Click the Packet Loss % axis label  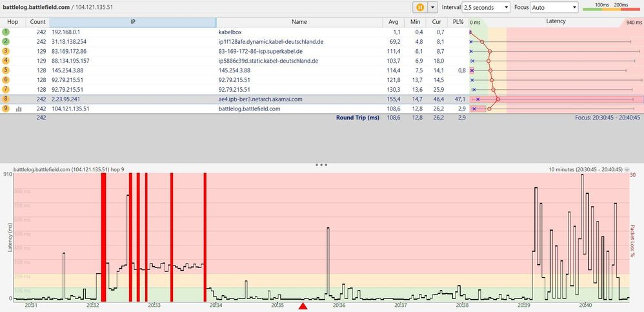click(x=633, y=242)
